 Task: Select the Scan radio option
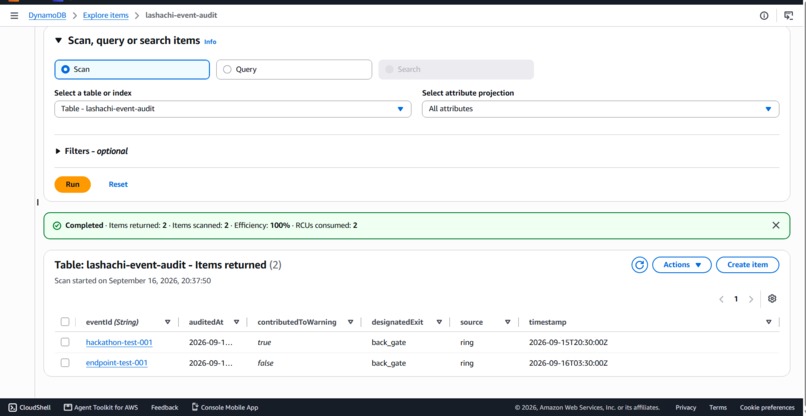point(132,69)
